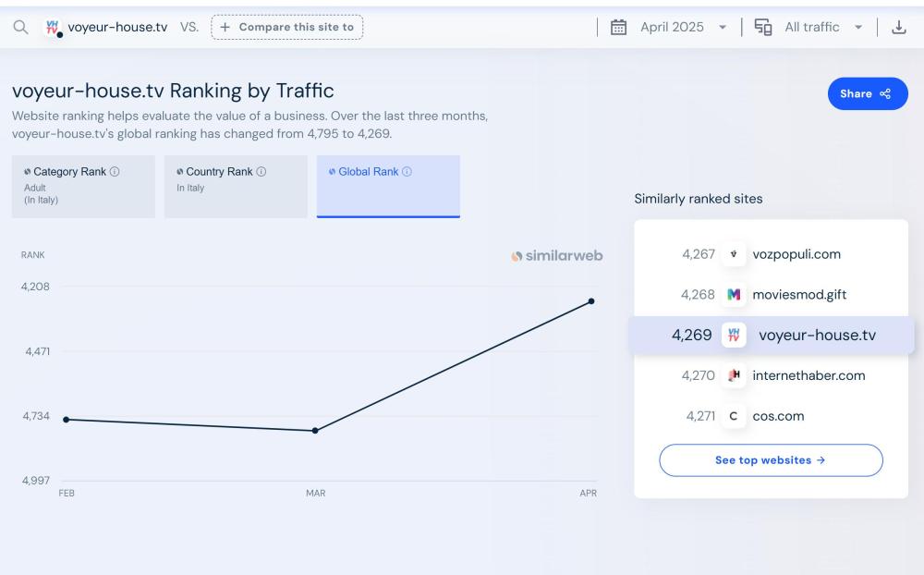Open the cos.com similarly ranked link
This screenshot has width=924, height=575.
[778, 416]
